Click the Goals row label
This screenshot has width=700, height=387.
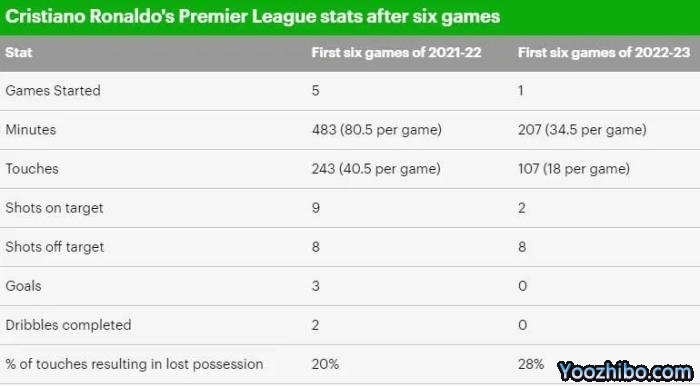(23, 286)
